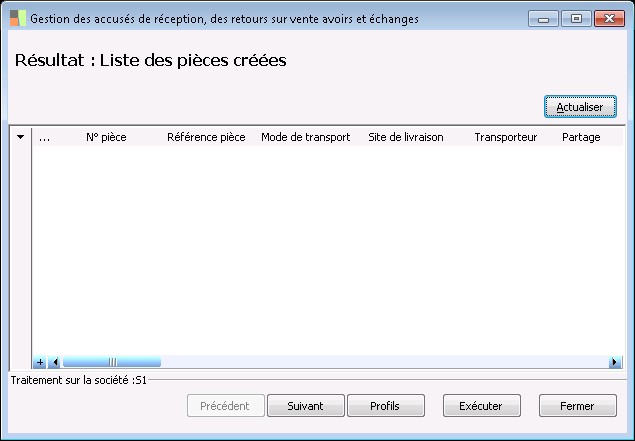Click the Partage column header
This screenshot has width=635, height=441.
pos(581,138)
